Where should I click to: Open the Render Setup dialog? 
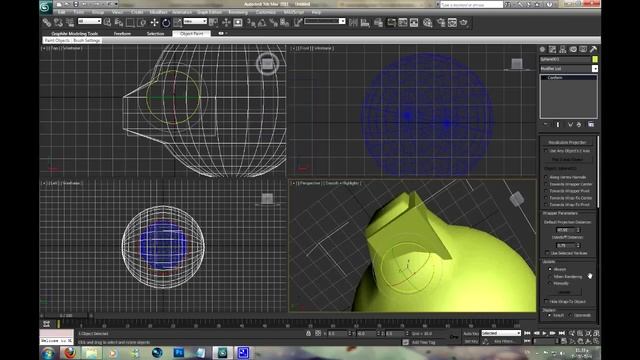[441, 22]
